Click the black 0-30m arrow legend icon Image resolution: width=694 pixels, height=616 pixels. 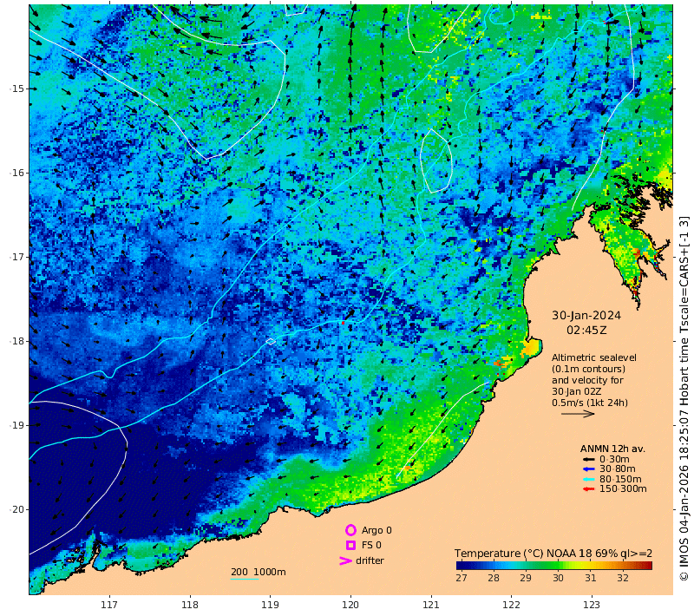[x=588, y=459]
